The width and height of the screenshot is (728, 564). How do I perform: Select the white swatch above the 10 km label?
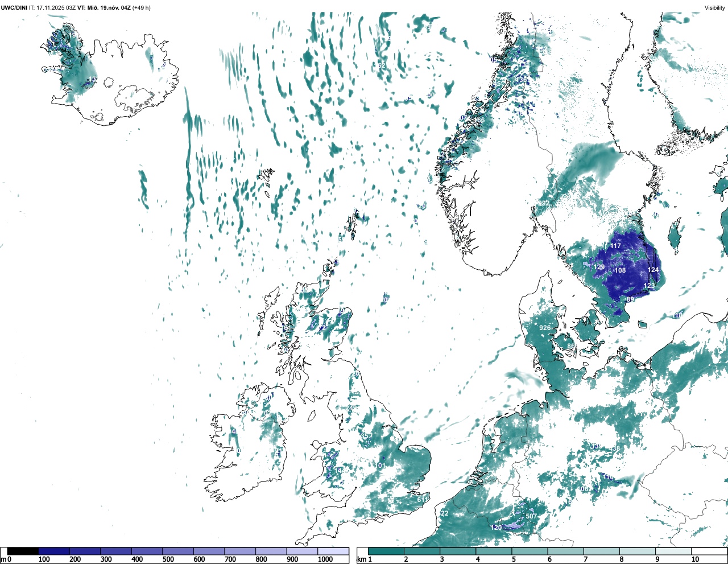[710, 551]
